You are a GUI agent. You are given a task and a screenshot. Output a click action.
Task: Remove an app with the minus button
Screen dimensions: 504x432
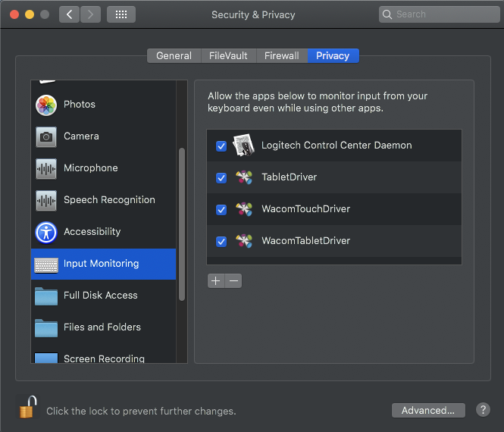point(233,281)
